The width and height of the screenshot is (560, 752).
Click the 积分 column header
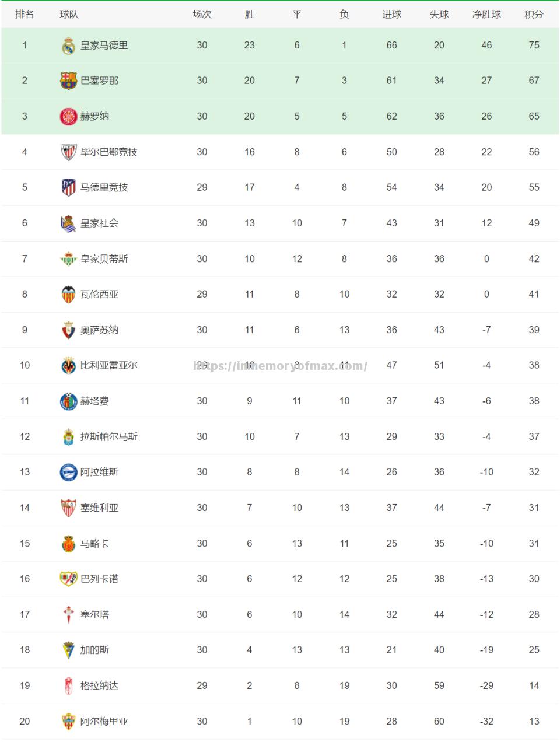click(x=534, y=15)
